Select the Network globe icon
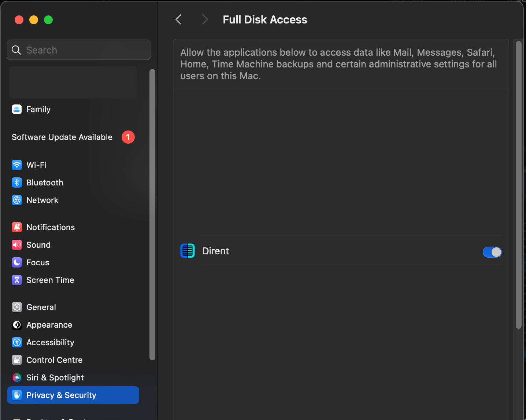This screenshot has height=420, width=526. [x=17, y=200]
